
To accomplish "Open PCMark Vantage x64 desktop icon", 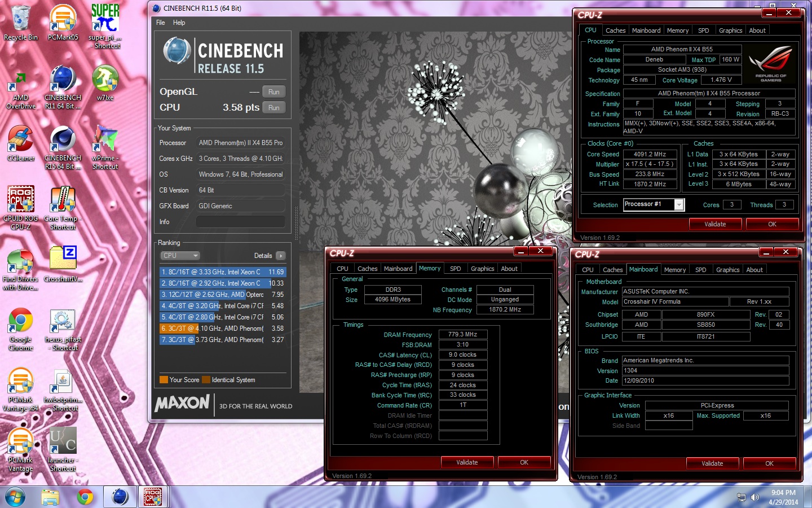I will click(21, 389).
